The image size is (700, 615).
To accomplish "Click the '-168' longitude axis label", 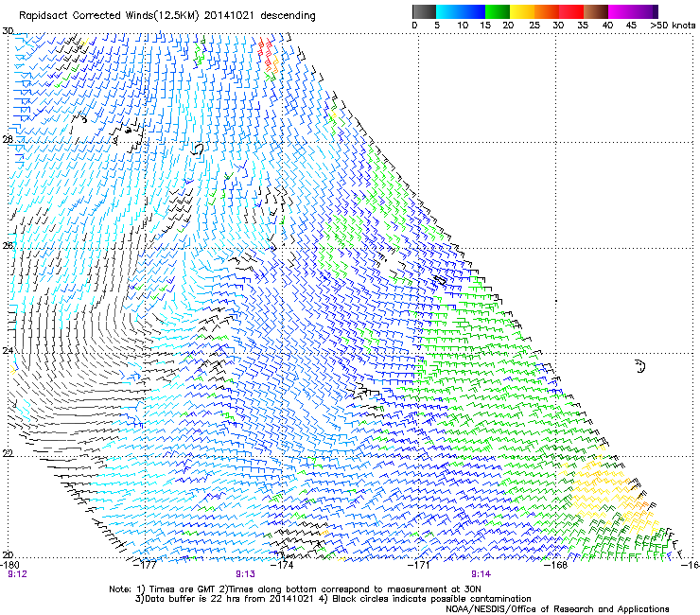I will pyautogui.click(x=556, y=565).
